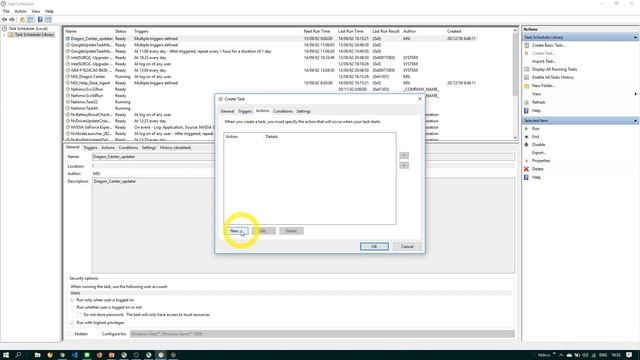The width and height of the screenshot is (640, 360).
Task: Collapse the Selected Item section arrow
Action: pyautogui.click(x=635, y=121)
